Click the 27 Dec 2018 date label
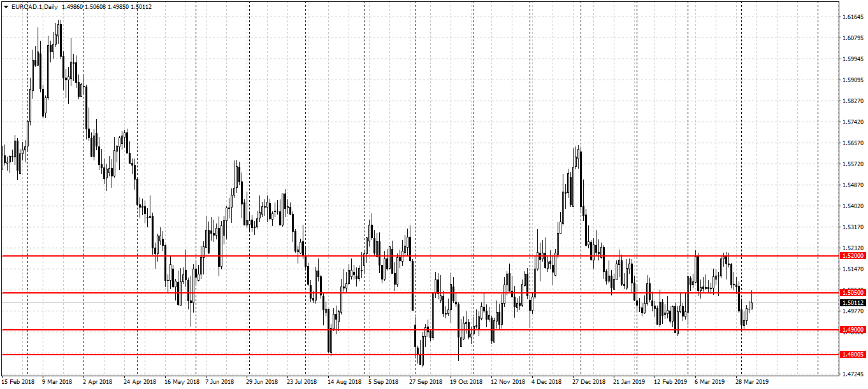The height and width of the screenshot is (389, 868). coord(588,382)
